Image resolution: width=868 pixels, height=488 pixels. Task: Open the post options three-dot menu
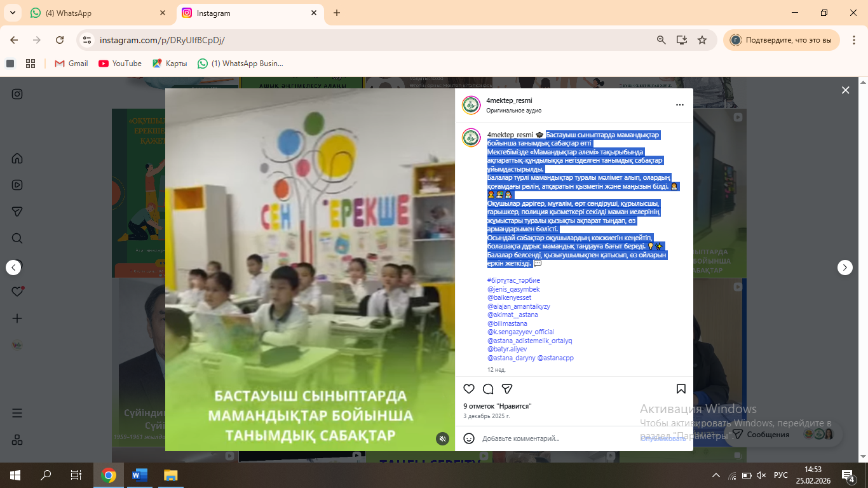[x=679, y=105]
